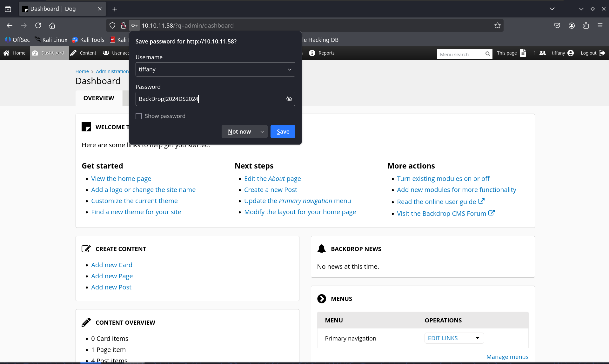Click the Menu search magnifier icon

pyautogui.click(x=488, y=54)
